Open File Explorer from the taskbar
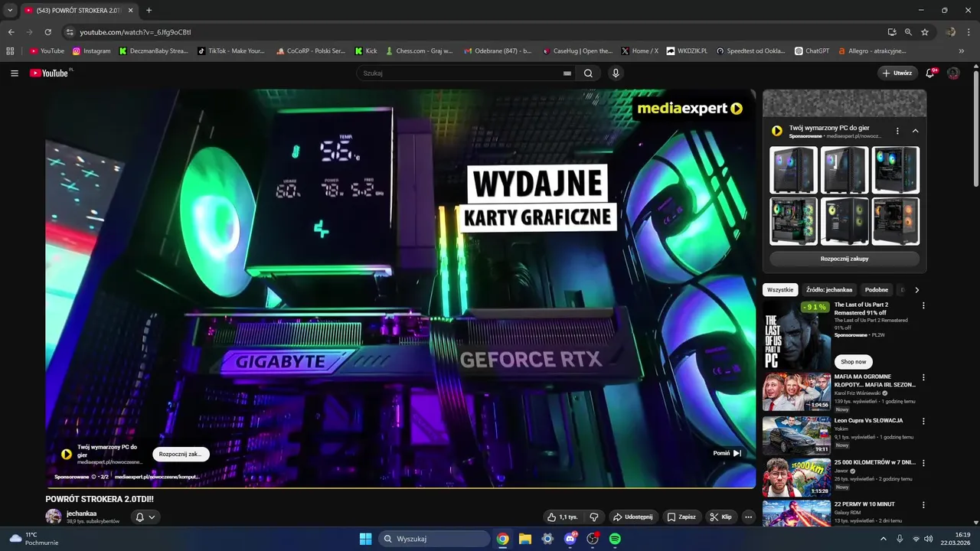Image resolution: width=980 pixels, height=551 pixels. 524,539
